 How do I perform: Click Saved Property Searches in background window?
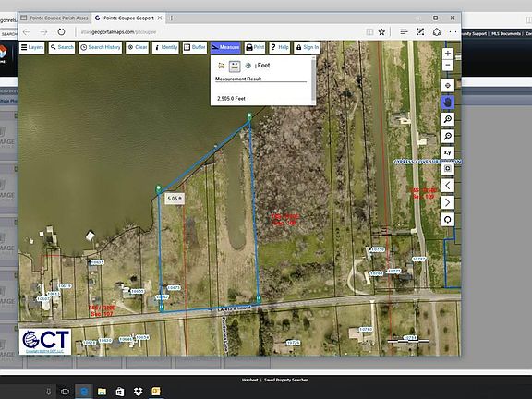point(285,380)
